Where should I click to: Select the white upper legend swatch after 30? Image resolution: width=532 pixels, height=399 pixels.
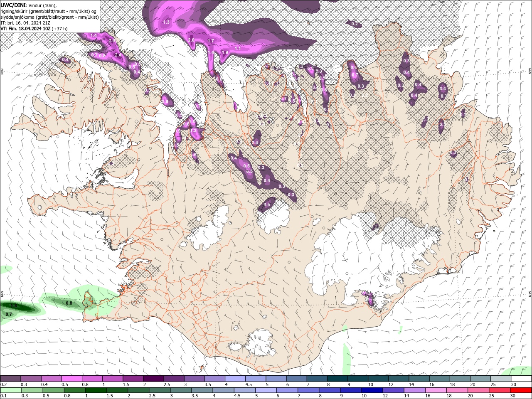(x=521, y=379)
